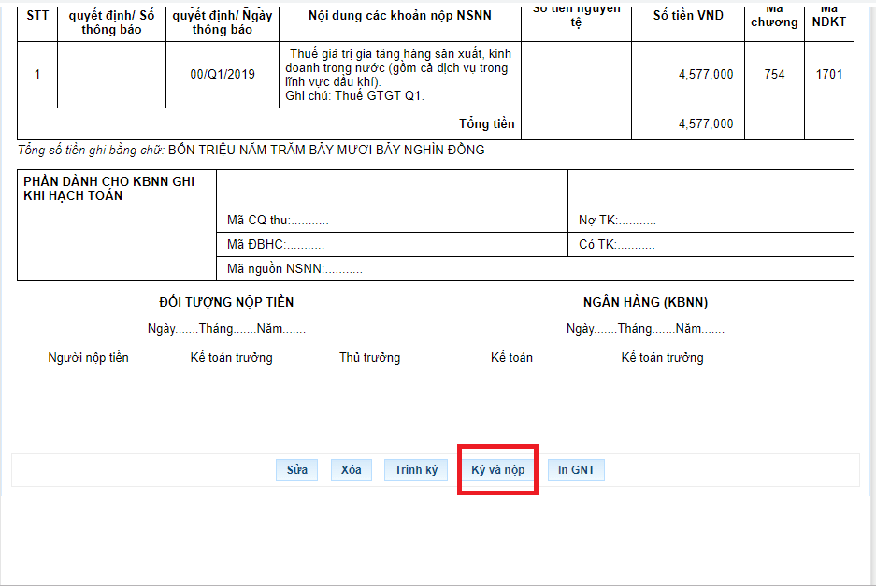This screenshot has width=876, height=588.
Task: Select the Có TK field
Action: [x=617, y=245]
